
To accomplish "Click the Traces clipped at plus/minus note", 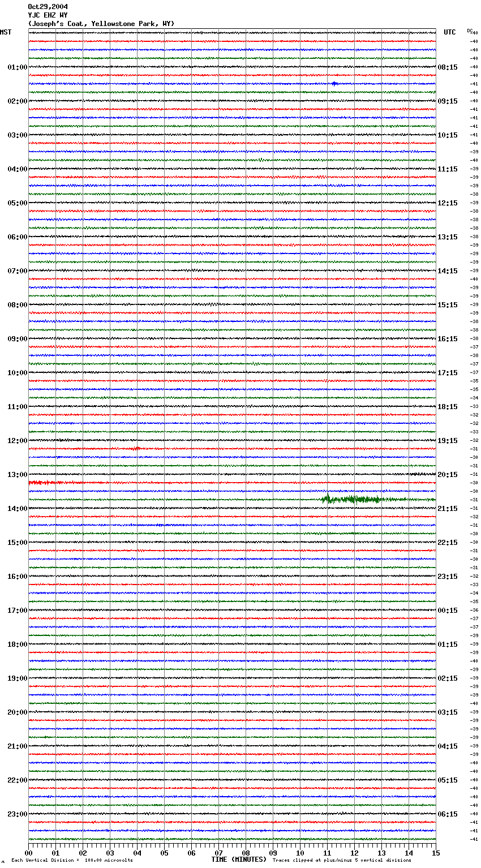I will click(x=342, y=860).
